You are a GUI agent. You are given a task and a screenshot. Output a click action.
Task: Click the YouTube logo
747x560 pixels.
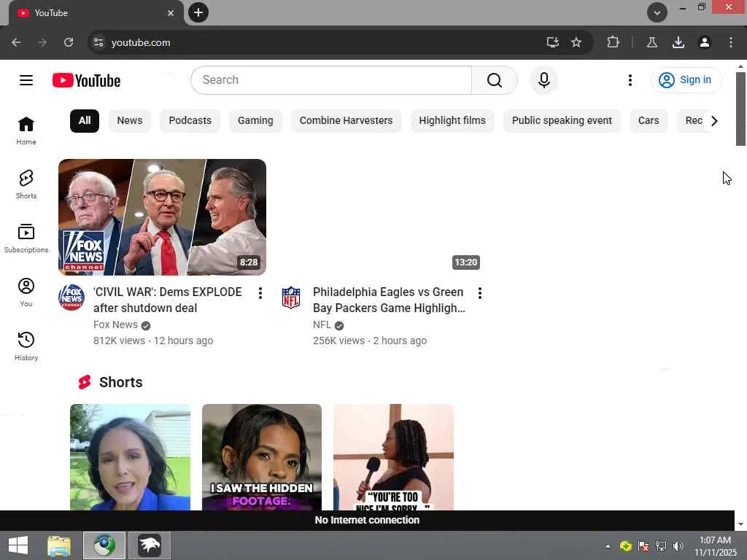coord(86,80)
